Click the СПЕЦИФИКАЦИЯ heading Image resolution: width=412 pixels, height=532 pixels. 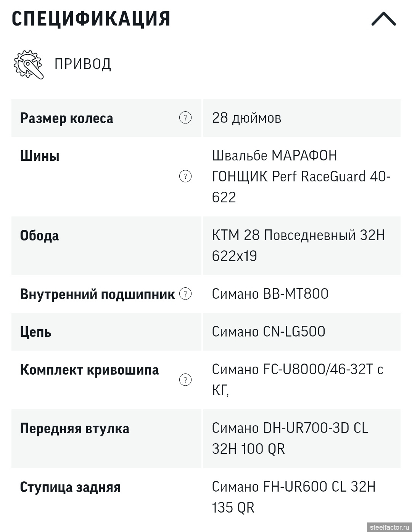coord(91,19)
